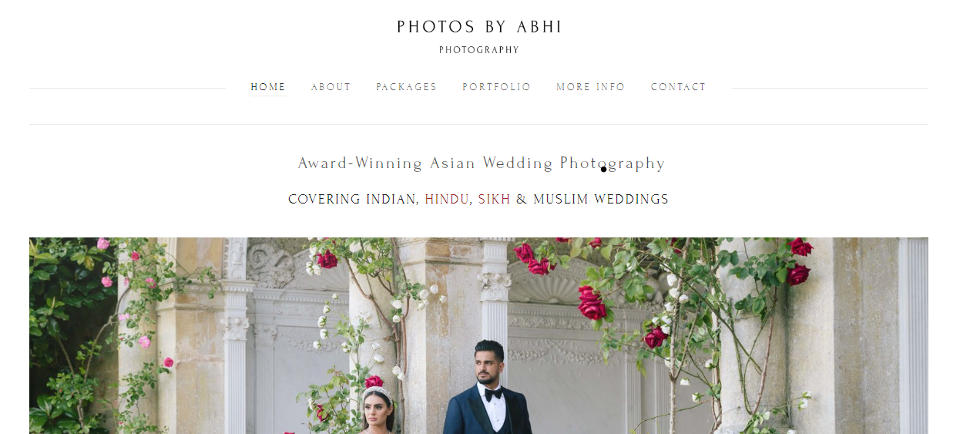Click the PHOTOGRAPHY tagline under the logo
Viewport: 980px width, 434px height.
click(x=479, y=50)
